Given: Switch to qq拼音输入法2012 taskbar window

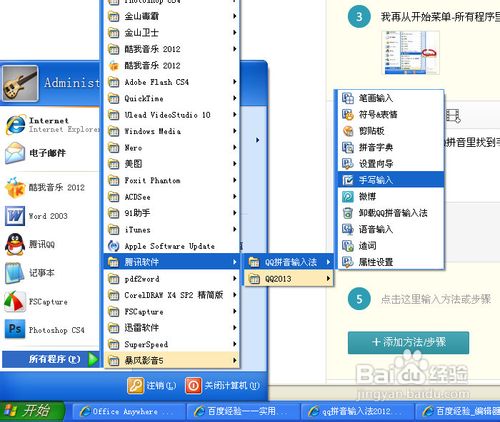Looking at the screenshot, I should click(357, 412).
